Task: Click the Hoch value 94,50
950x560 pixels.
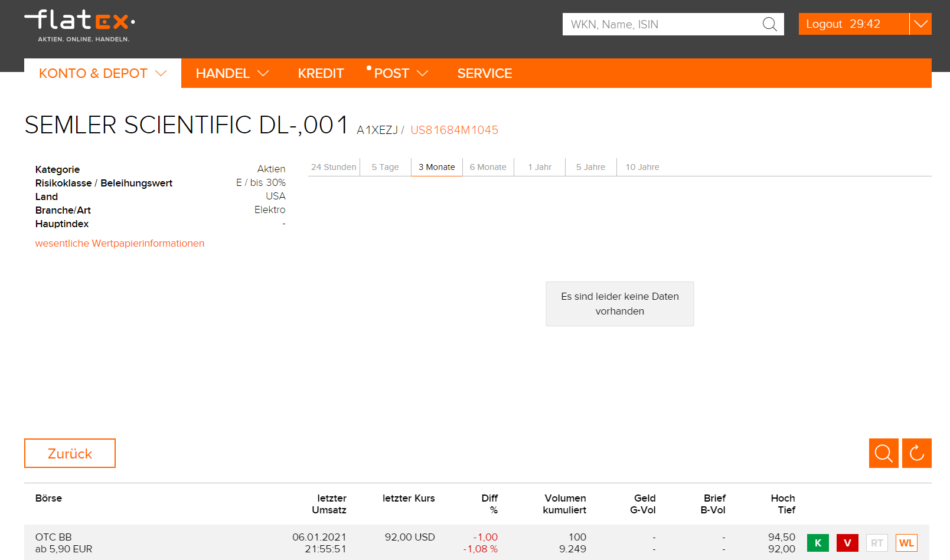Action: [x=782, y=537]
